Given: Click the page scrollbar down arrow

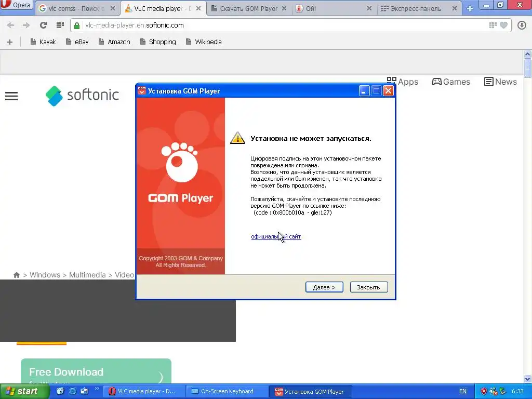Looking at the screenshot, I should (528, 379).
